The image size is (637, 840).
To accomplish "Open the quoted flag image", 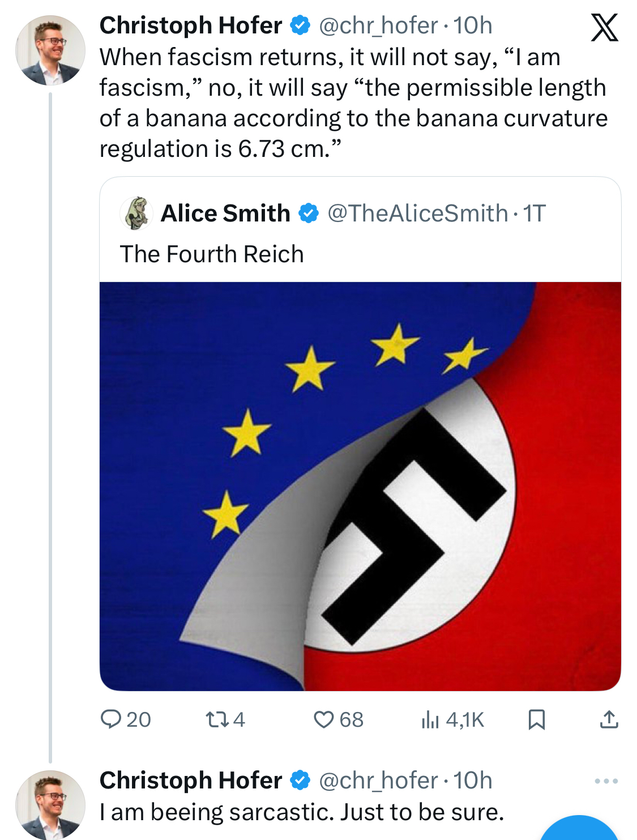I will [x=360, y=486].
